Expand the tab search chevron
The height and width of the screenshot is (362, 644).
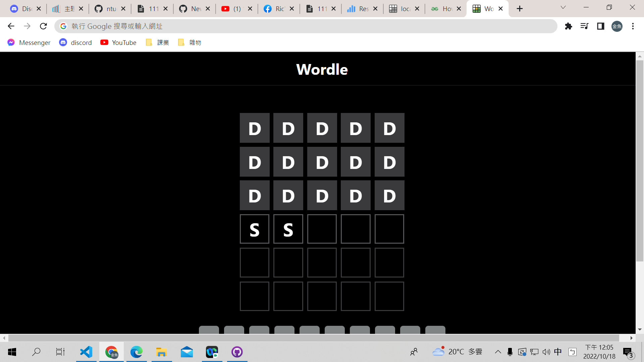563,7
